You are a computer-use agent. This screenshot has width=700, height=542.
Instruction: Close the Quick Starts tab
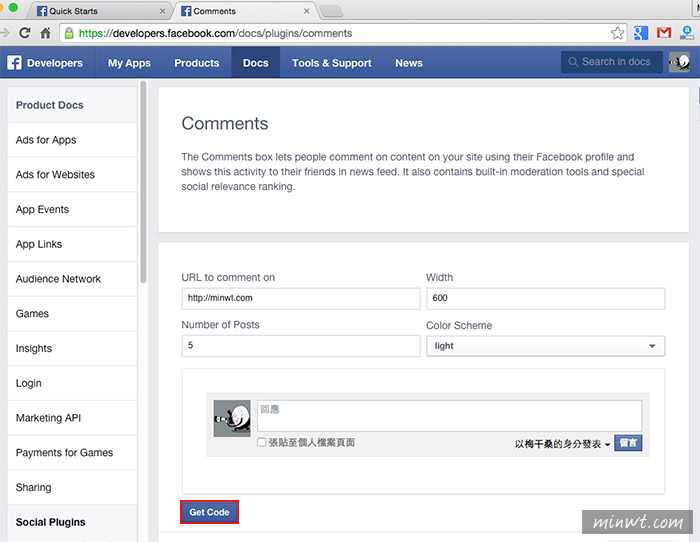pyautogui.click(x=162, y=11)
